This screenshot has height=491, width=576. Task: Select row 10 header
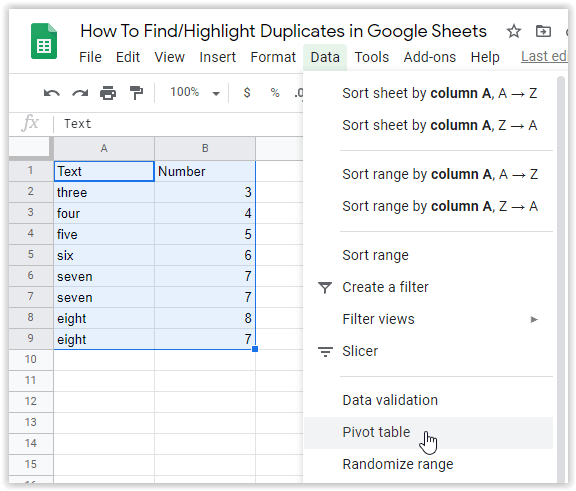(31, 360)
